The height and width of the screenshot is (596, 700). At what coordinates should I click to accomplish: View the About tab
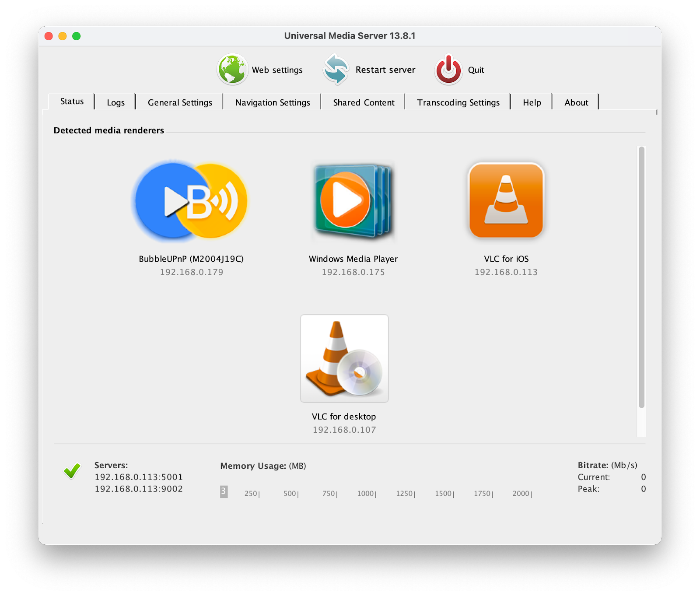[576, 102]
